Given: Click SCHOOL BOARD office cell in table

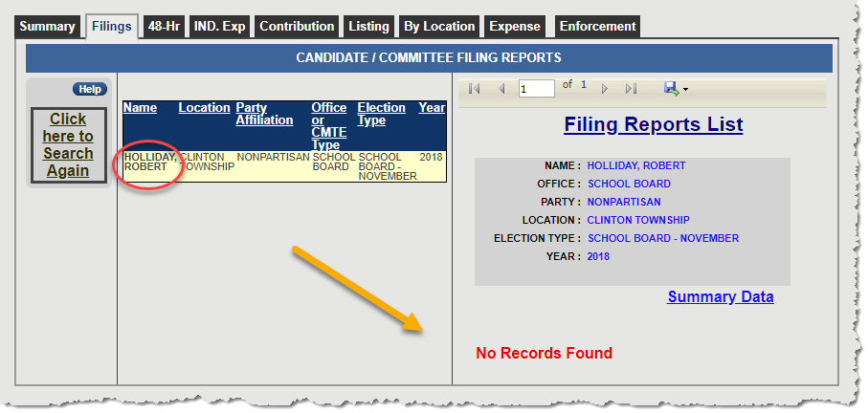Looking at the screenshot, I should click(x=334, y=162).
